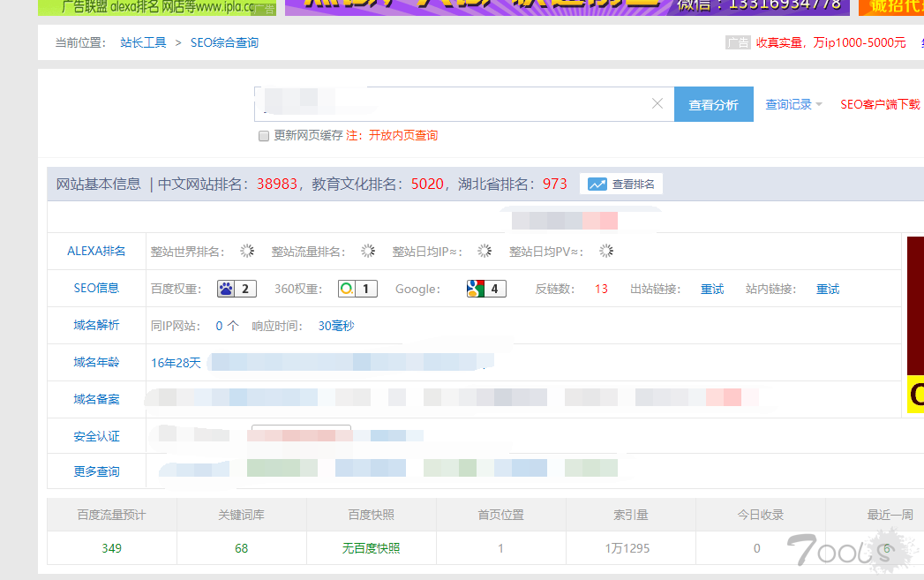The image size is (924, 580).
Task: Select the ALEXA排名 row label
Action: 96,252
